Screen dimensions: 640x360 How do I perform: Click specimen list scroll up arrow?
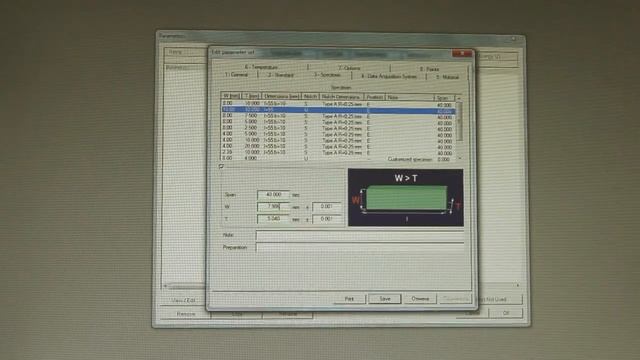(459, 98)
